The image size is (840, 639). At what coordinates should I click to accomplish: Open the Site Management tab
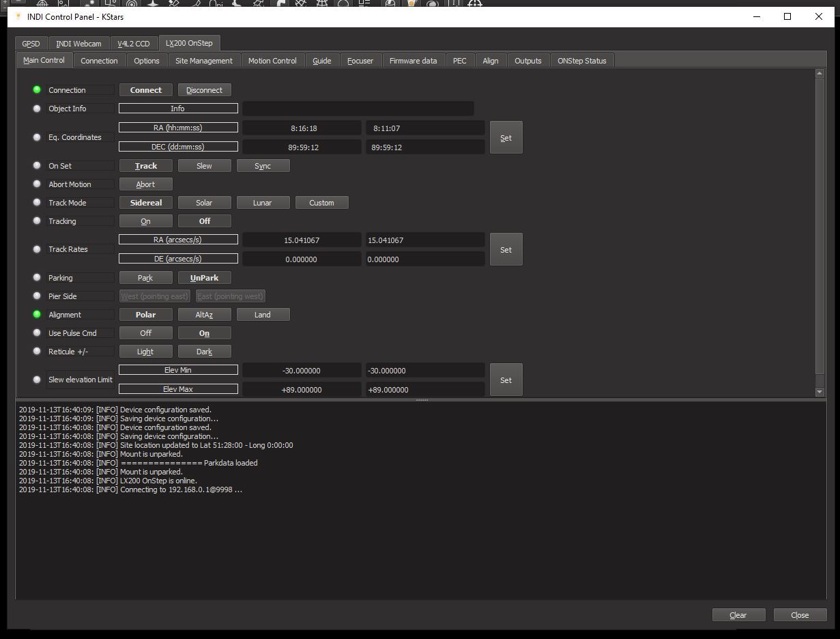(x=204, y=61)
